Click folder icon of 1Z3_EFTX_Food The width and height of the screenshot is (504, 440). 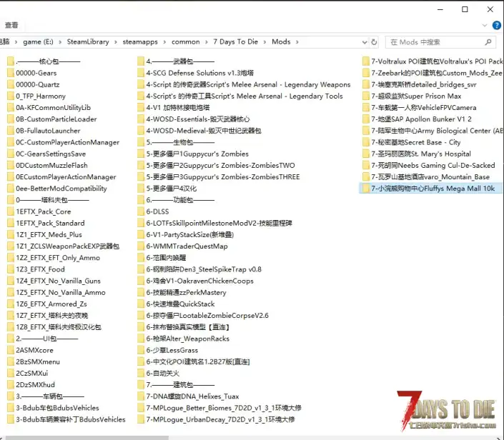[x=10, y=269]
